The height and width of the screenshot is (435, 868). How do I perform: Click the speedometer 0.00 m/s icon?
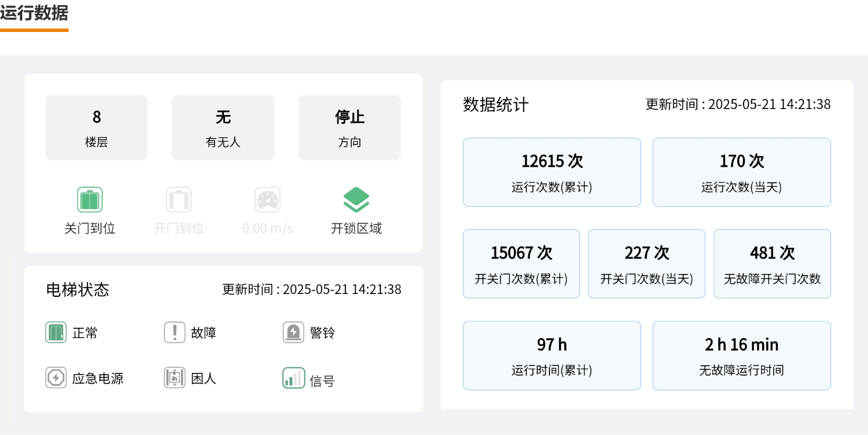click(267, 200)
